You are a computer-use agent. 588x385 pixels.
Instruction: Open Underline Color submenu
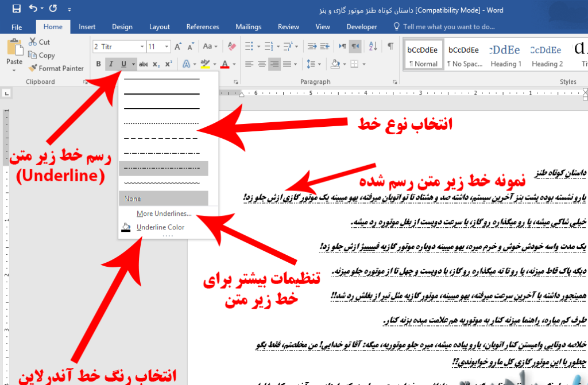pos(160,227)
